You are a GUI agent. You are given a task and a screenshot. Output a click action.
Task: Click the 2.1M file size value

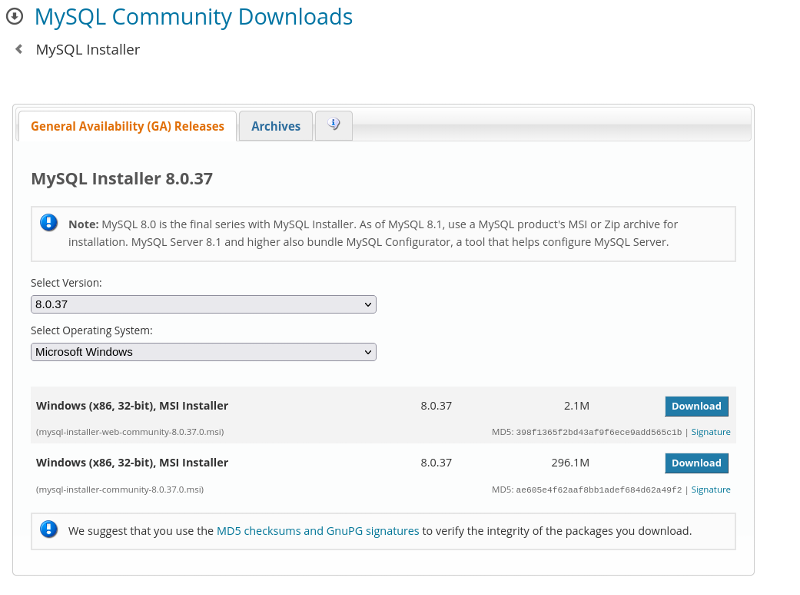(x=577, y=406)
